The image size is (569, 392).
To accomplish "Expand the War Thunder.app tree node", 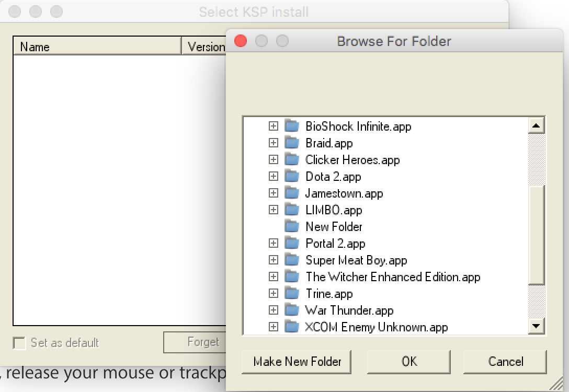I will [x=273, y=310].
